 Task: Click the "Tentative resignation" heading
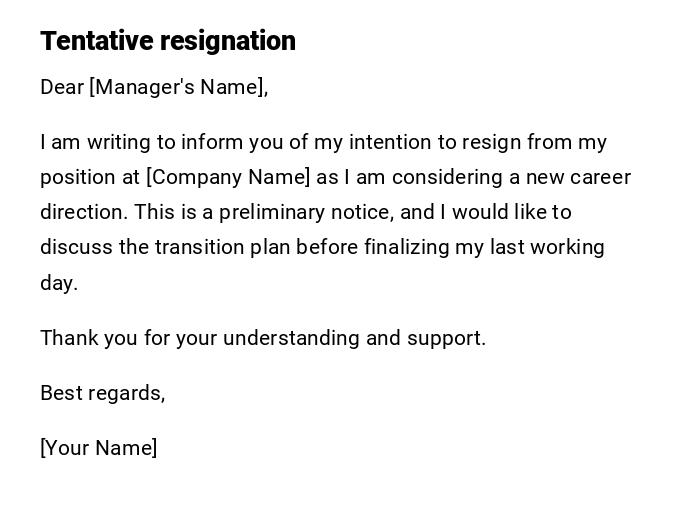(168, 41)
